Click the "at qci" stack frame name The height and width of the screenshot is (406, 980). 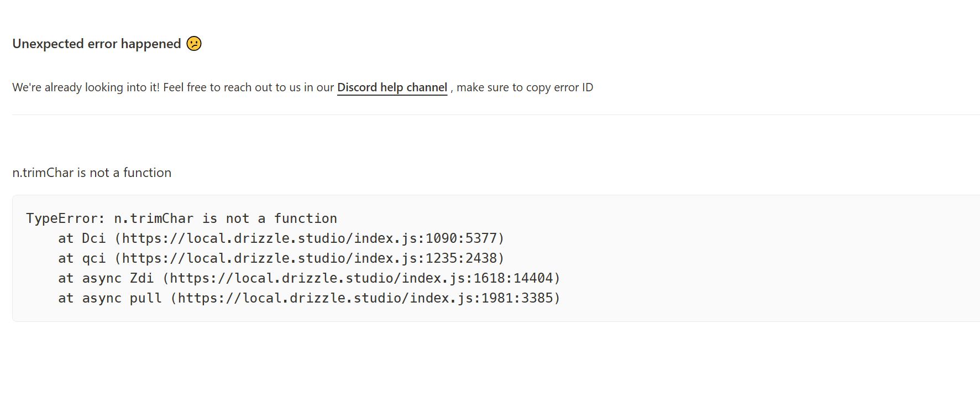click(x=82, y=258)
